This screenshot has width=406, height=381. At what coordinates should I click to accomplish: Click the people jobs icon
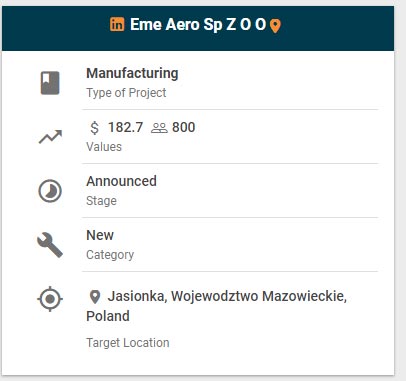pyautogui.click(x=159, y=128)
